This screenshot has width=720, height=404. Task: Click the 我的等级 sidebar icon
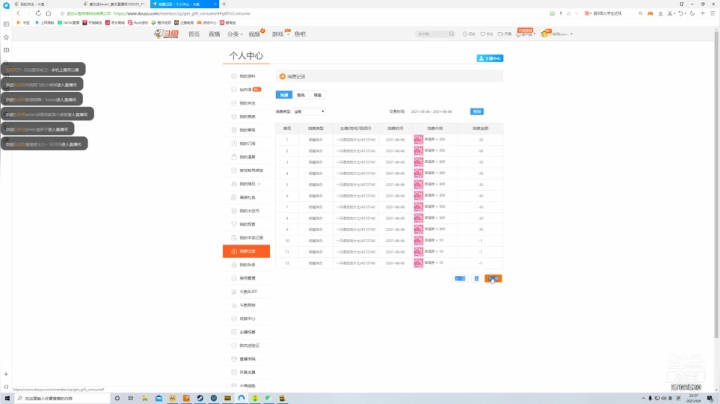(x=234, y=130)
